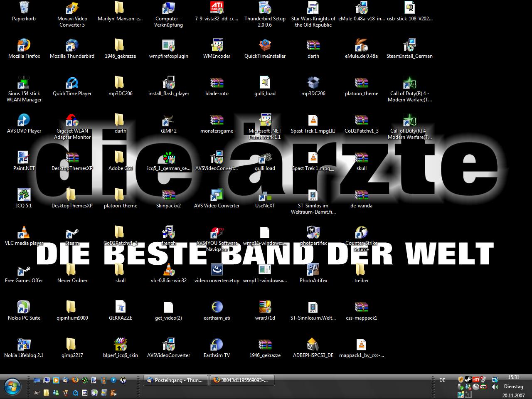Click the Mozilla Thunderbird desktop icon
This screenshot has height=399, width=532.
click(72, 46)
